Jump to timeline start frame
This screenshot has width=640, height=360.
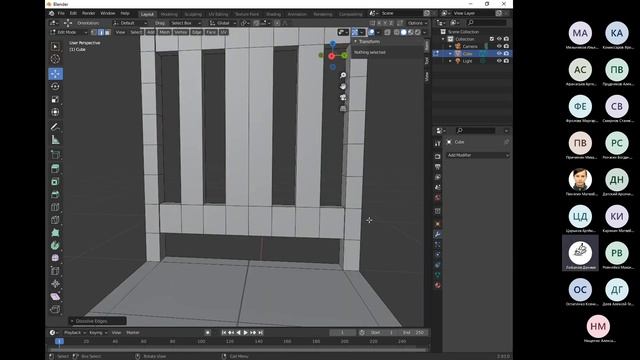click(224, 333)
